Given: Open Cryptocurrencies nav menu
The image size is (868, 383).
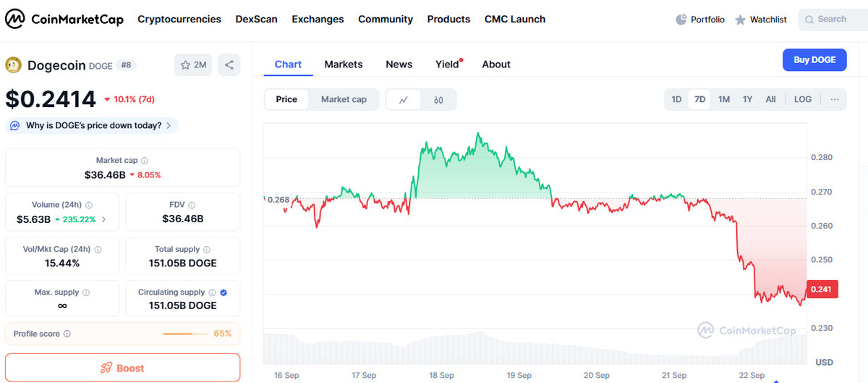Looking at the screenshot, I should click(x=179, y=20).
